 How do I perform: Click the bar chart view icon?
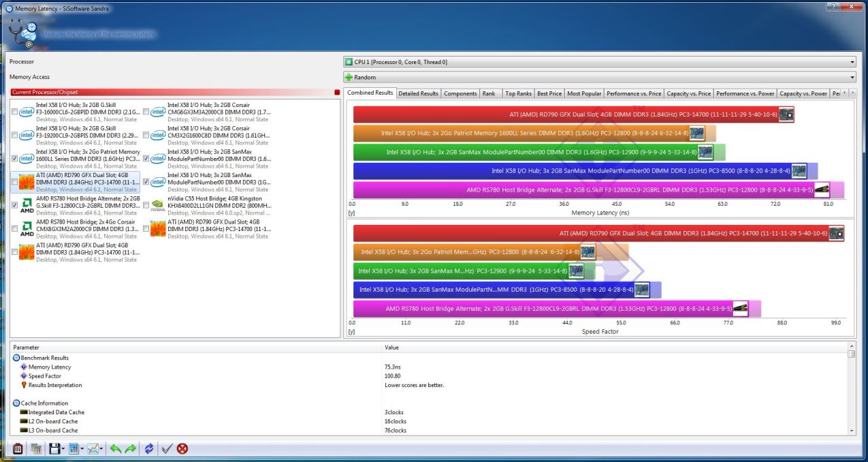[x=74, y=448]
